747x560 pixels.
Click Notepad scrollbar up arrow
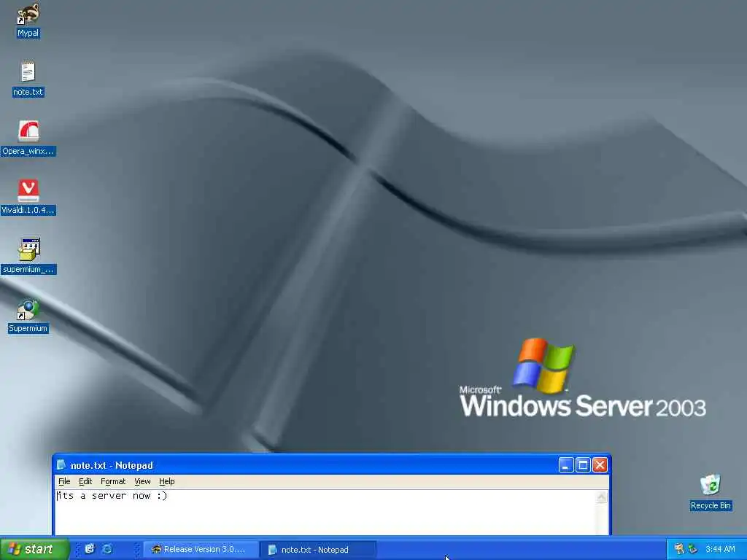[x=602, y=497]
